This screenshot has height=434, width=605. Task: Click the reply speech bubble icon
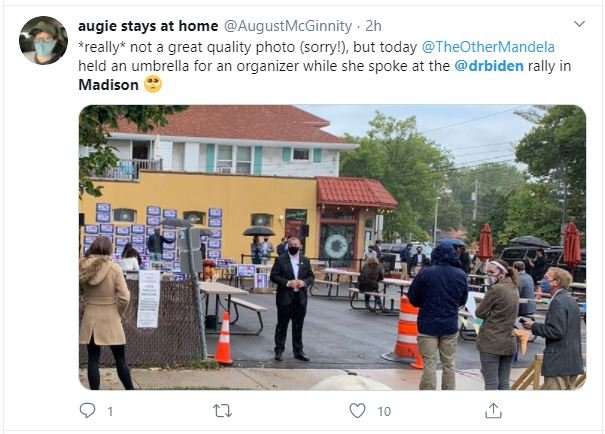pos(87,410)
